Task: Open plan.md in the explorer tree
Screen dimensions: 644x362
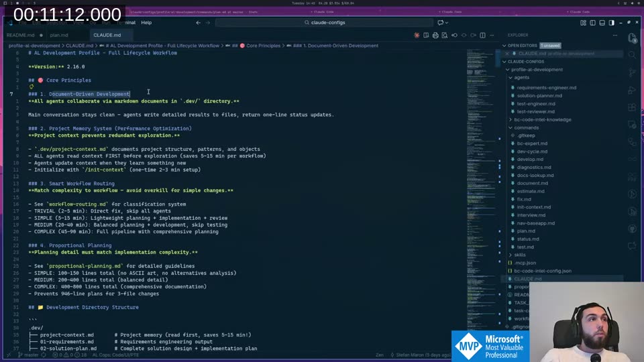Action: click(526, 231)
